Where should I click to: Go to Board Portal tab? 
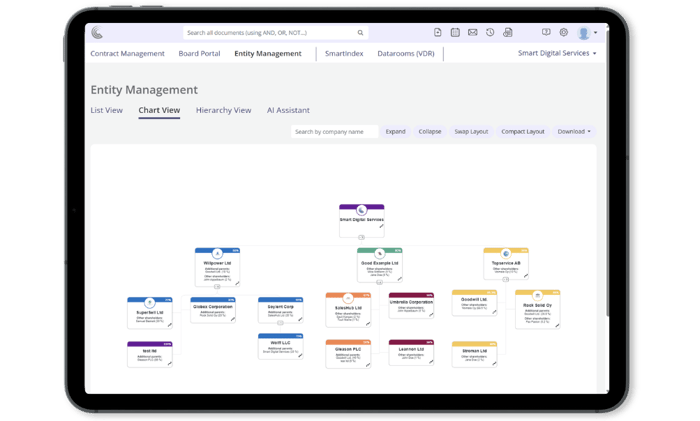[199, 54]
